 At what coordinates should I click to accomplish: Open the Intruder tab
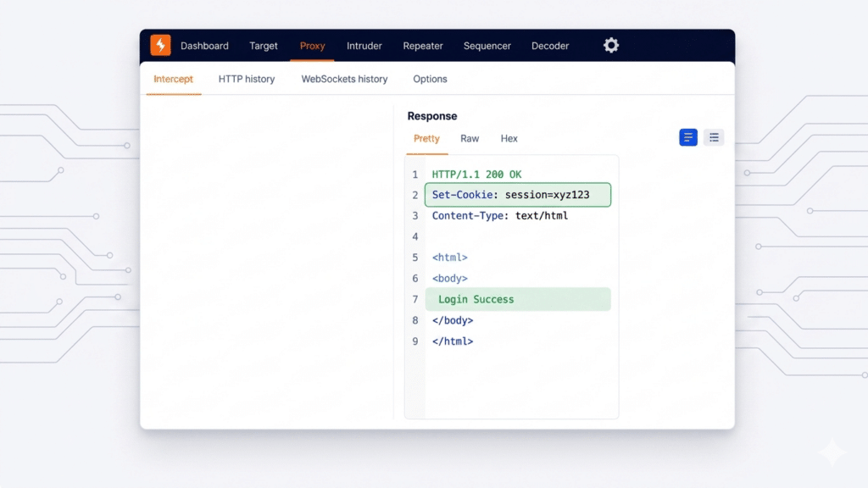coord(364,46)
